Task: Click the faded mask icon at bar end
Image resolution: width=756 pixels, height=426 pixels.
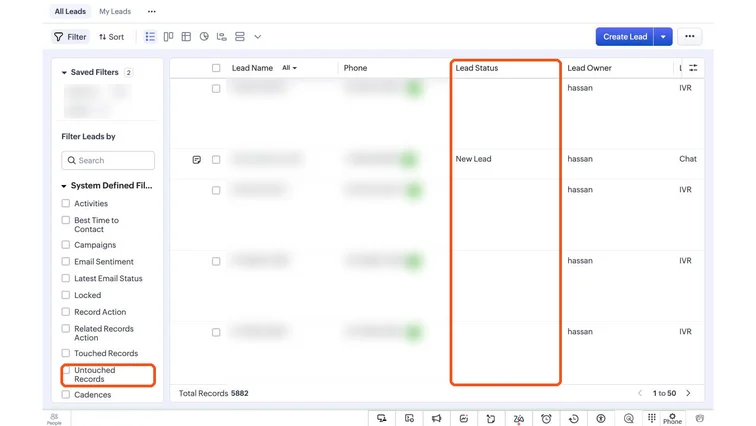Action: coord(700,418)
